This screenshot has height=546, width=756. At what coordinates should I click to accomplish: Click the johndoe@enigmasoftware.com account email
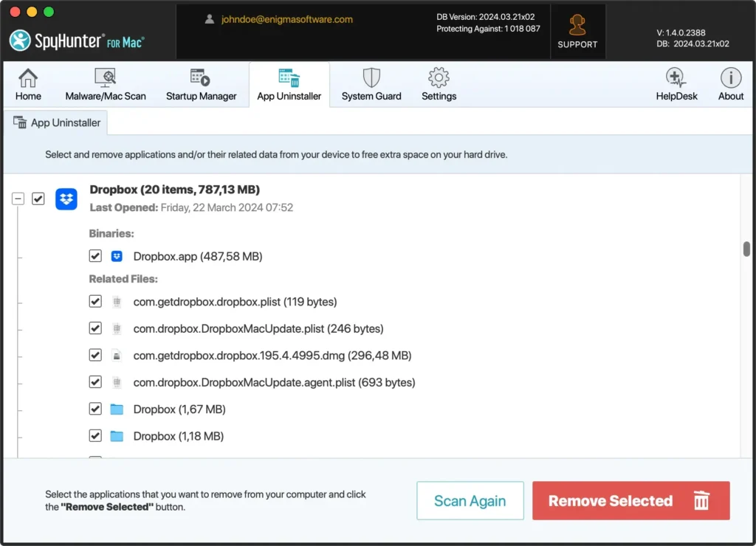coord(286,20)
